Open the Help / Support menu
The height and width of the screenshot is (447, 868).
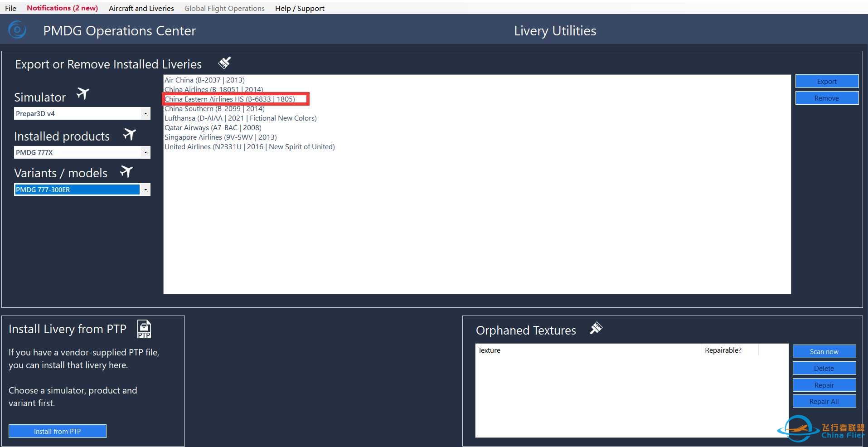click(300, 8)
